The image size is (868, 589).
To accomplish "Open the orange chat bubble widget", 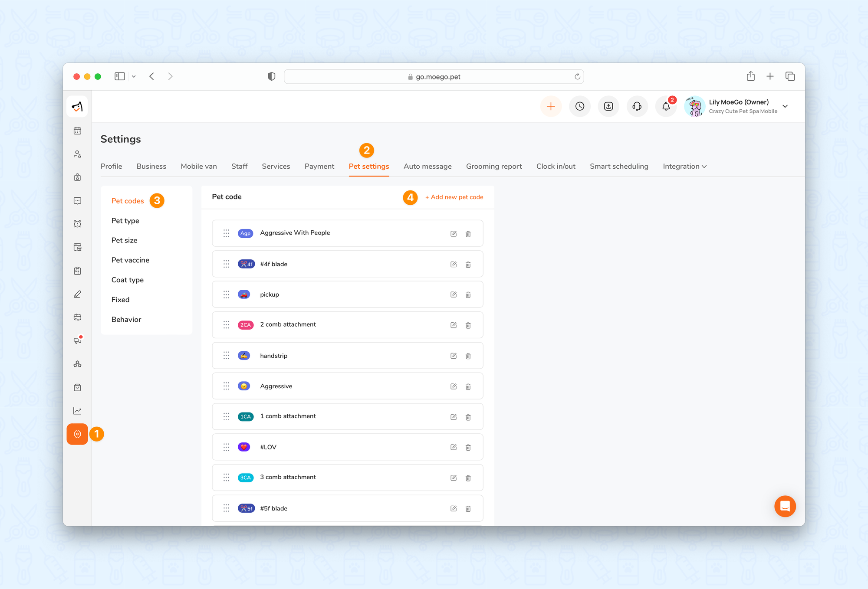I will tap(785, 506).
